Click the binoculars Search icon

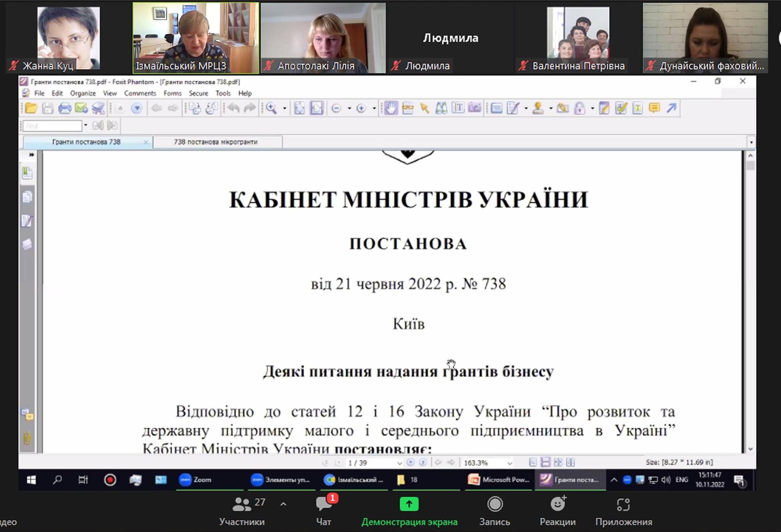pos(441,108)
